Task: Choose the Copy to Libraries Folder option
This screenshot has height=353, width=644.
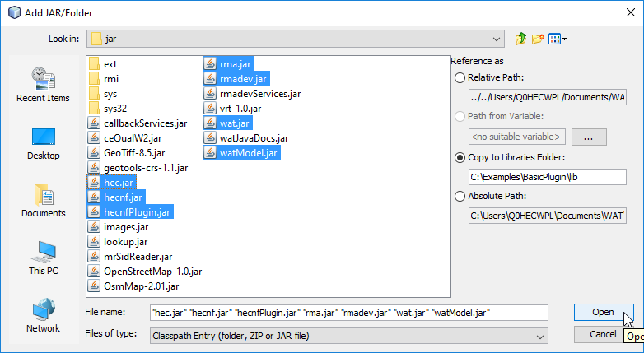Action: pyautogui.click(x=460, y=157)
